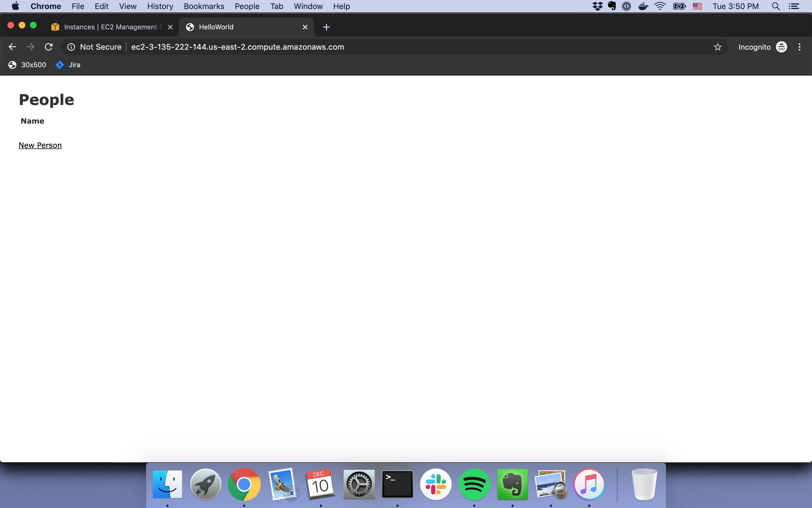The width and height of the screenshot is (812, 508).
Task: Click the Docker whale menu bar icon
Action: [643, 6]
